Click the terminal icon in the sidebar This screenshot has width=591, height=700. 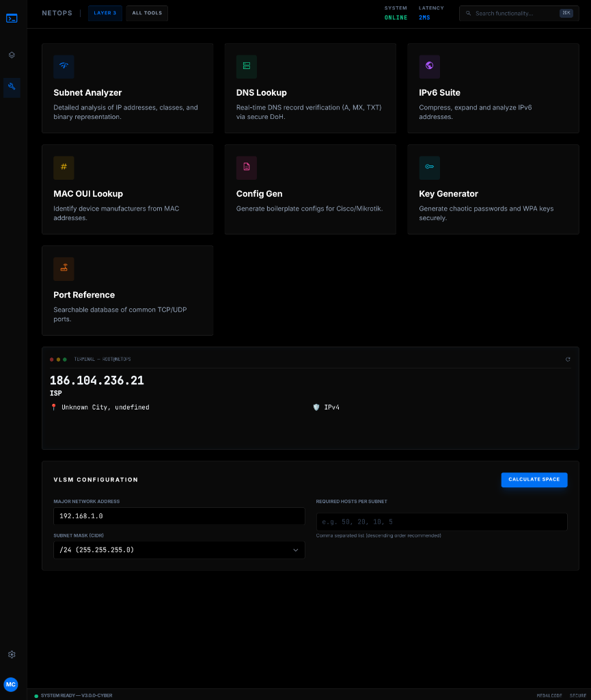(12, 17)
